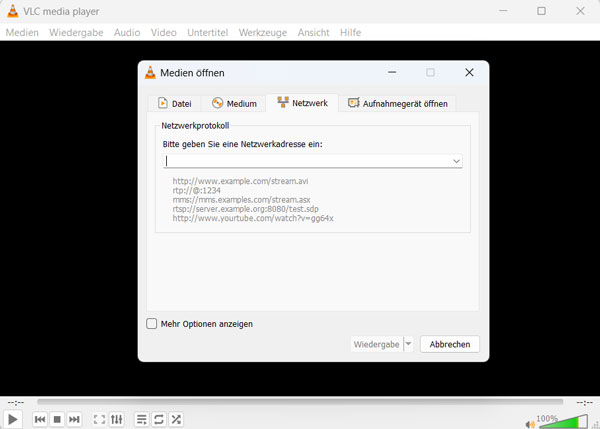
Task: Click the elapsed time label at left
Action: (16, 402)
